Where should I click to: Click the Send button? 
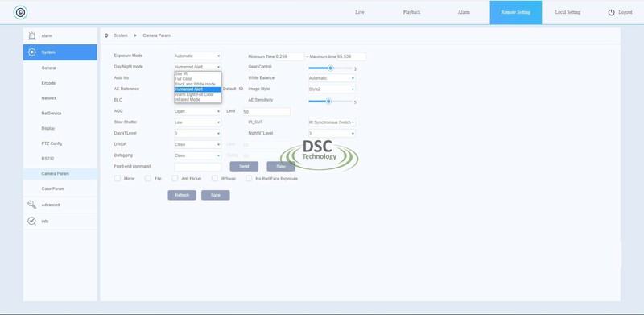[x=244, y=166]
